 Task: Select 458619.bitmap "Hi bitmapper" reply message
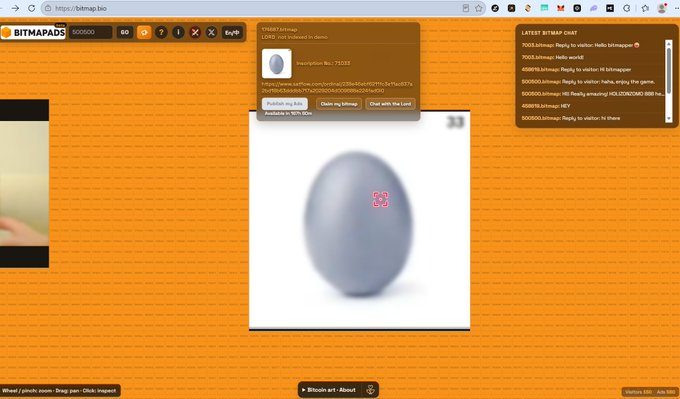pos(576,69)
